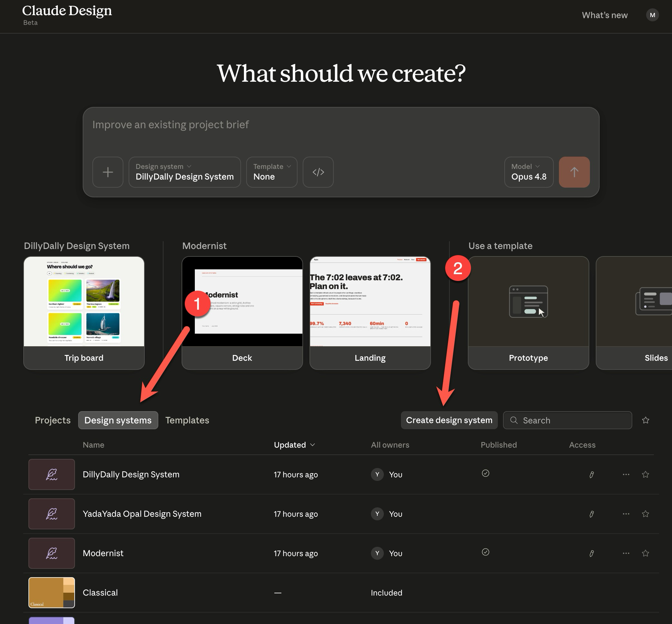Click the Classical color palette thumbnail
Screen dimensions: 672x624
(52, 593)
